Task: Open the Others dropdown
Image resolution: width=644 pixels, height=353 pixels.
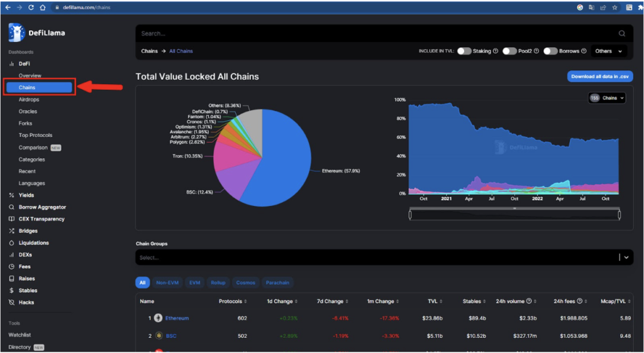Action: [609, 52]
